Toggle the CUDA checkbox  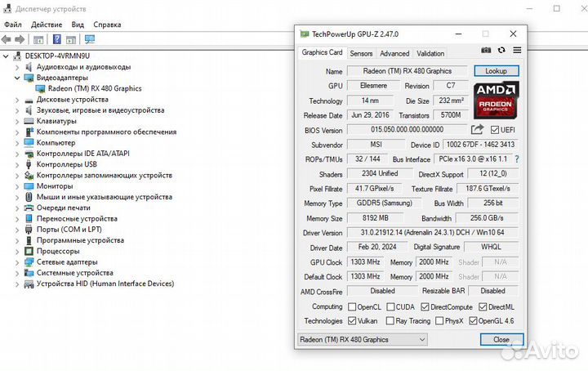[390, 307]
